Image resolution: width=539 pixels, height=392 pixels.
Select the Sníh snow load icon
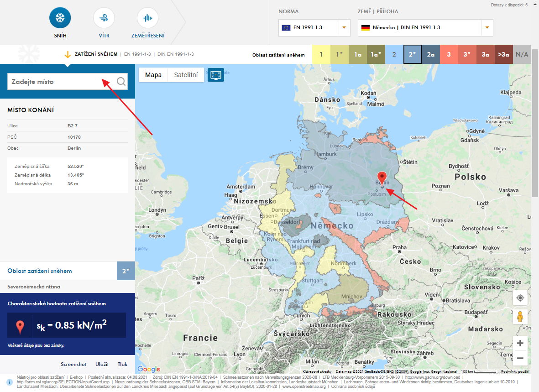click(60, 18)
